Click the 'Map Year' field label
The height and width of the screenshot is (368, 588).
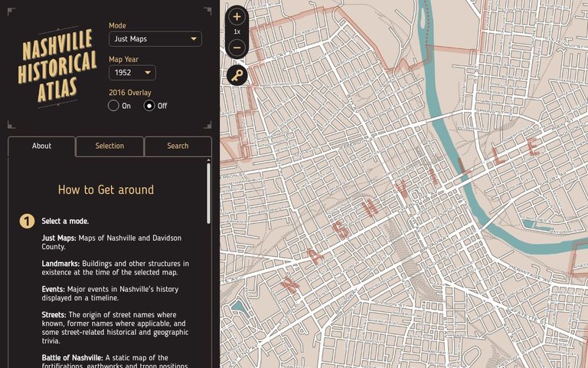tap(123, 59)
